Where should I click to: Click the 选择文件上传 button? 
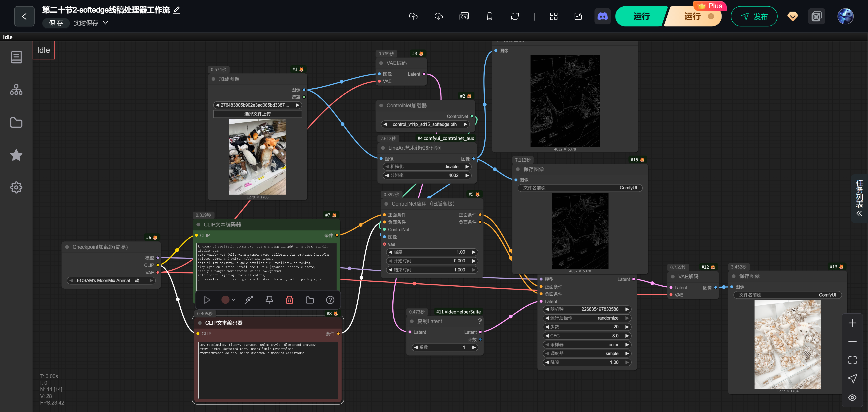click(x=257, y=114)
